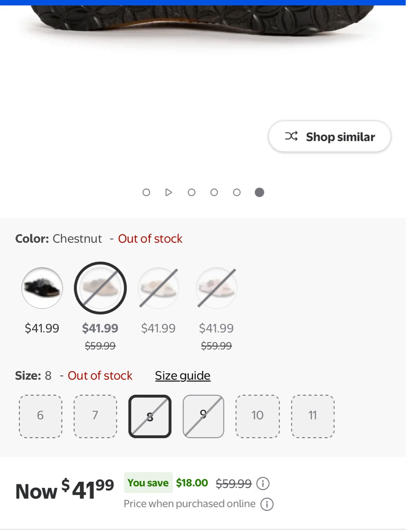406x532 pixels.
Task: Select size 6
Action: pos(41,416)
